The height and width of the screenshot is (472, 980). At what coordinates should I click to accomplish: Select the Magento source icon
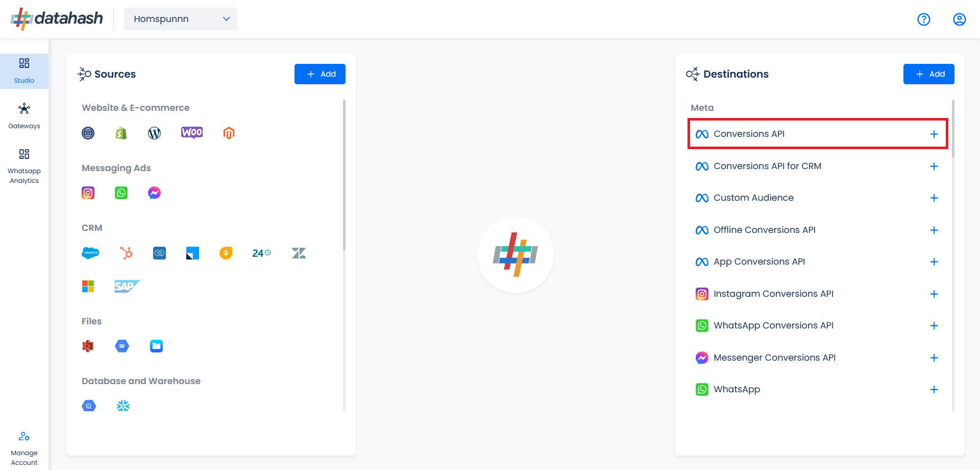[x=229, y=133]
